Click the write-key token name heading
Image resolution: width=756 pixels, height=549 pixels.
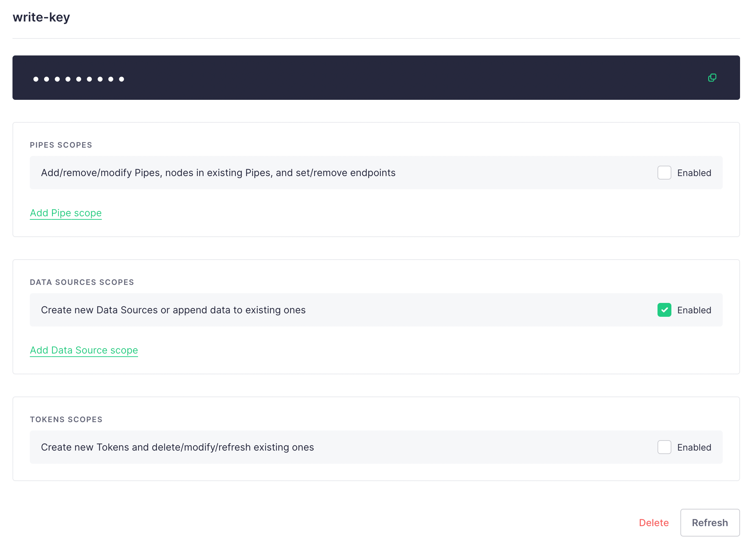(41, 17)
